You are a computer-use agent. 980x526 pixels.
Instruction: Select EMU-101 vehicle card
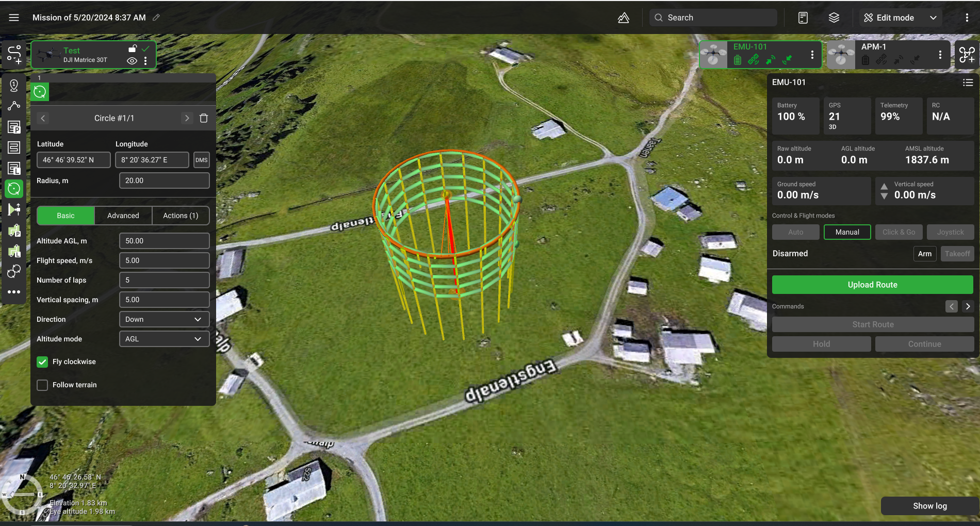click(760, 54)
